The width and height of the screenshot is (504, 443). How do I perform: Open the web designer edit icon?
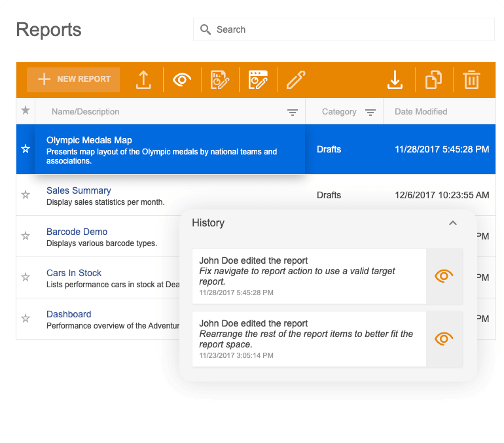258,80
